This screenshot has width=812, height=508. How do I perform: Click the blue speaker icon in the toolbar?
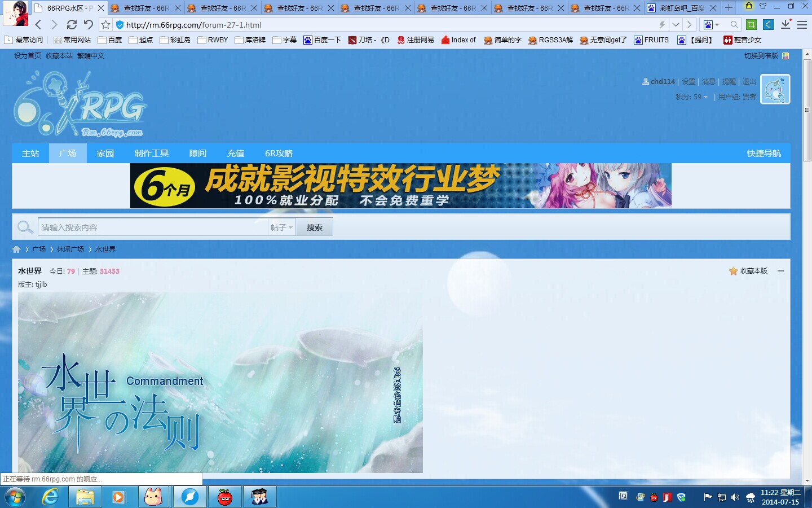tap(768, 24)
